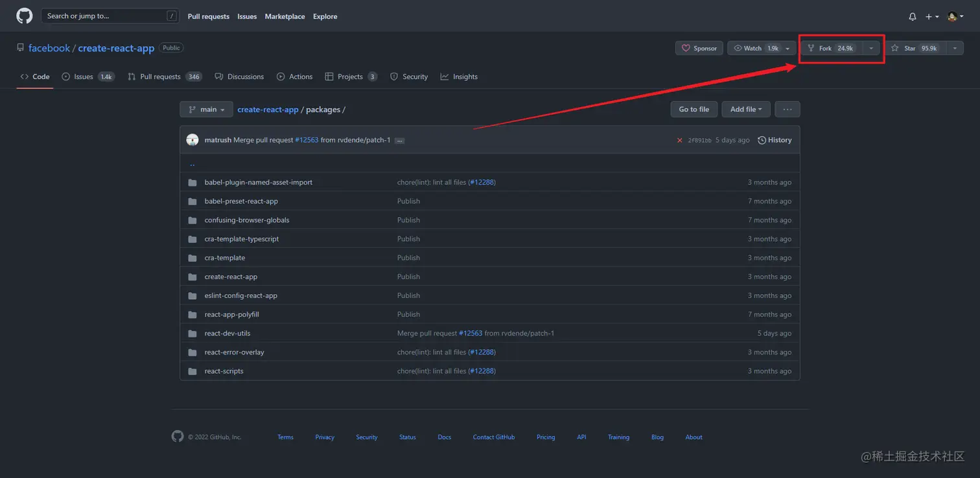Star the create-react-app repository

915,48
